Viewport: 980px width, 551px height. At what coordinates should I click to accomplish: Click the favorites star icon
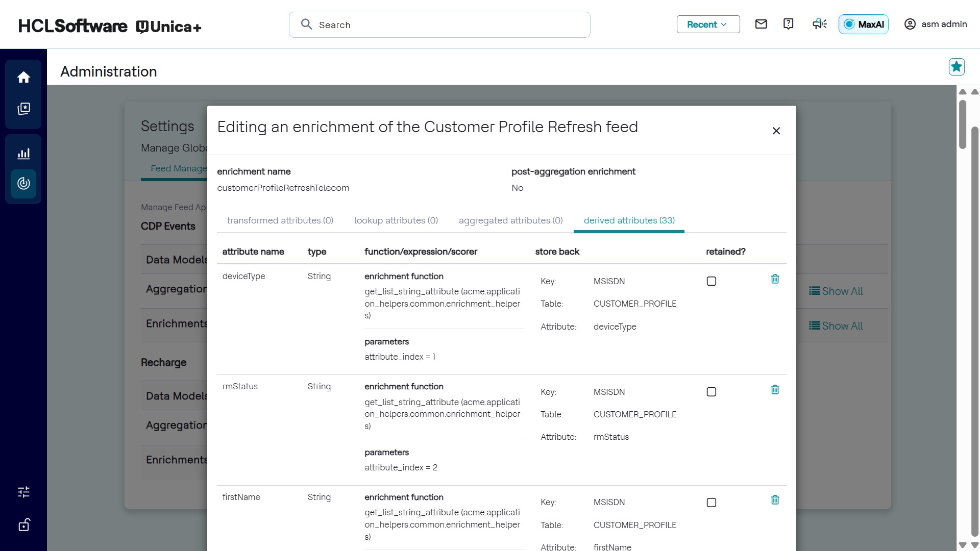pos(957,67)
